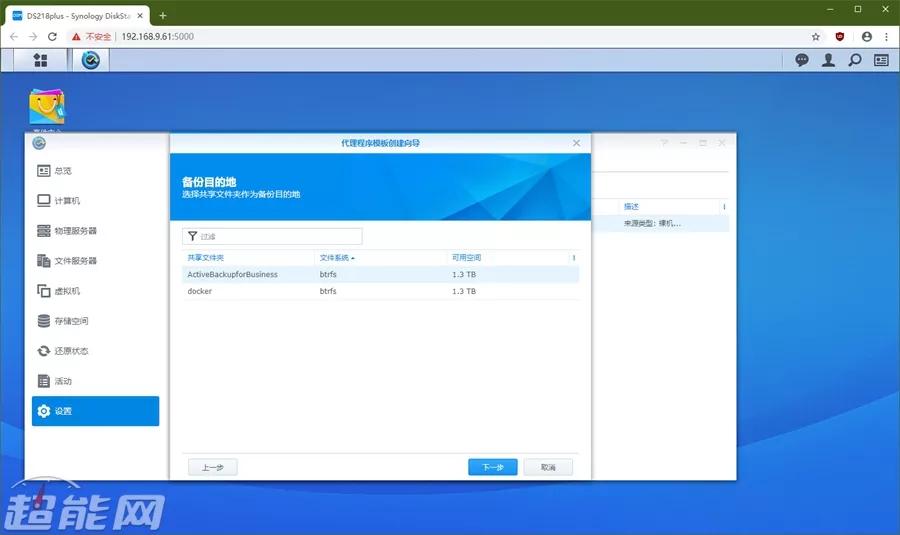Screen dimensions: 900x535
Task: Click the 上一步 back button
Action: 213,467
